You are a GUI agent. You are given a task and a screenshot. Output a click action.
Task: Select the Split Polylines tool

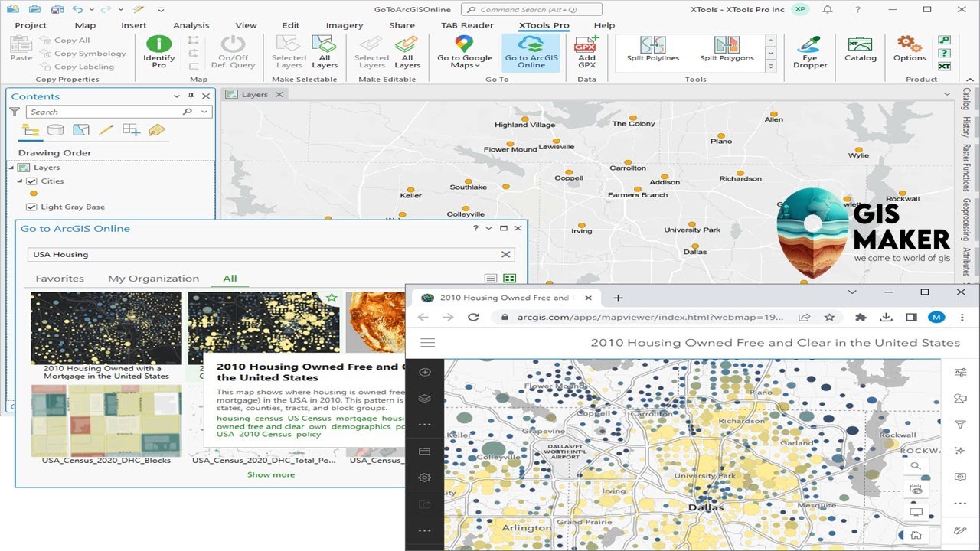[653, 49]
